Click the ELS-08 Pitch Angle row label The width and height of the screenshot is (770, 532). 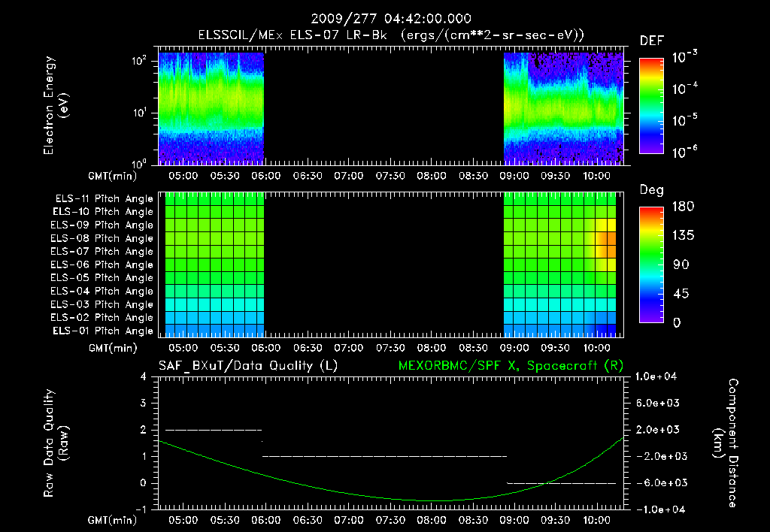pos(102,238)
